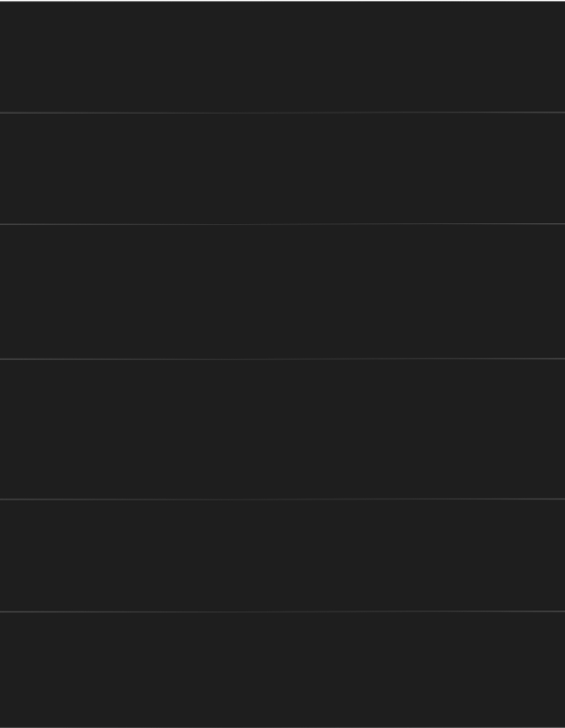Click the divider between third and fourth rows
565x728 pixels.
(282, 358)
